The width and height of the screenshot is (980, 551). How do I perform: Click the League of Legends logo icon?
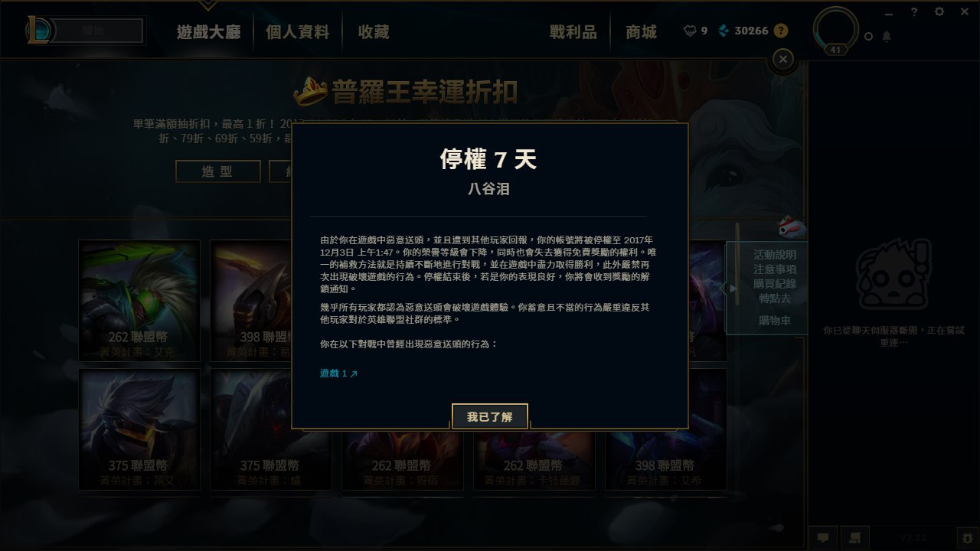click(38, 31)
